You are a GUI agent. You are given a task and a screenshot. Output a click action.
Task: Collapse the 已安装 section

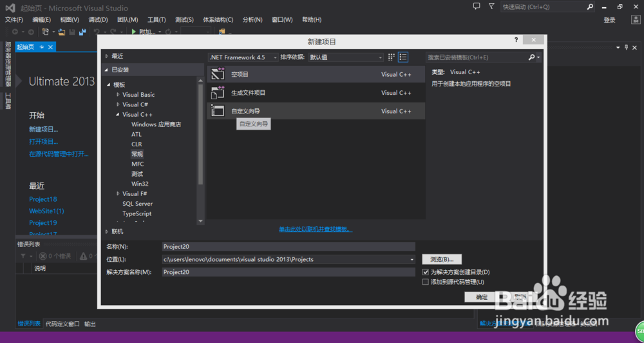tap(107, 70)
